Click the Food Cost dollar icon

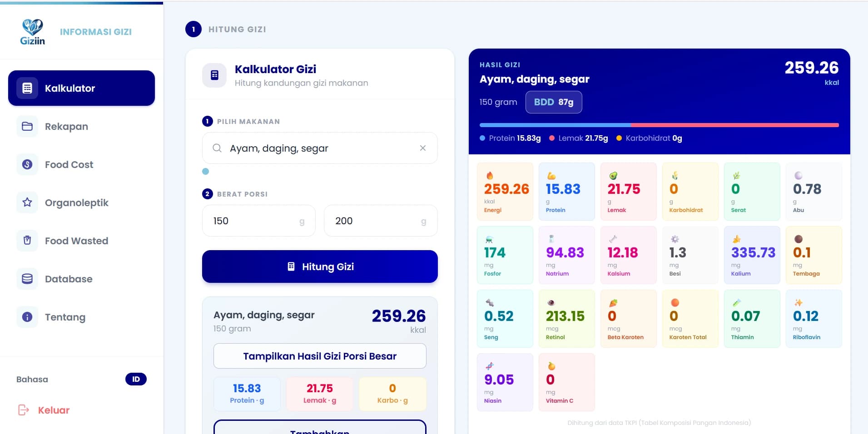pos(27,164)
